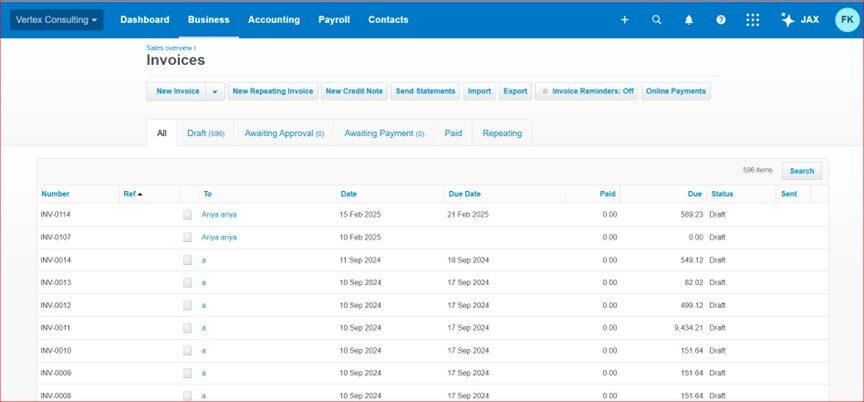Open the Business menu

point(208,20)
